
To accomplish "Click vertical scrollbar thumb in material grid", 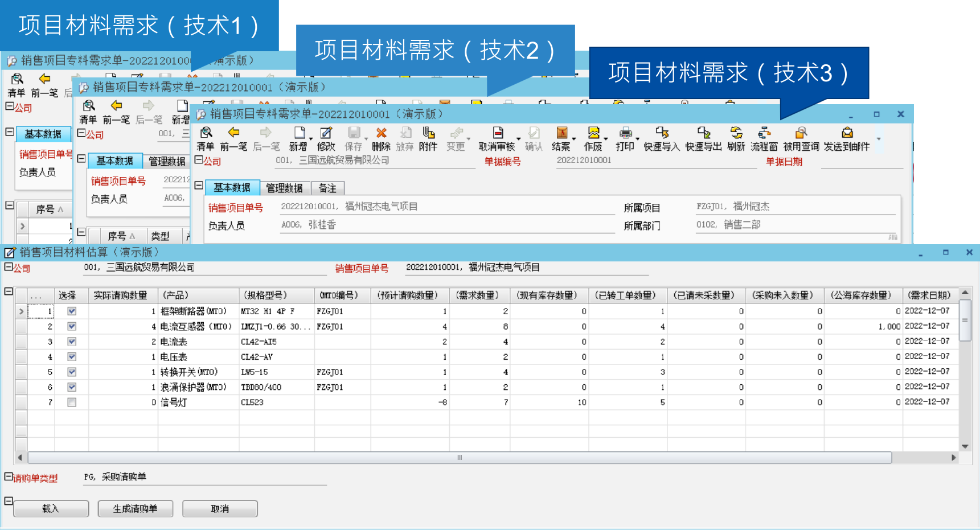I will [x=965, y=320].
